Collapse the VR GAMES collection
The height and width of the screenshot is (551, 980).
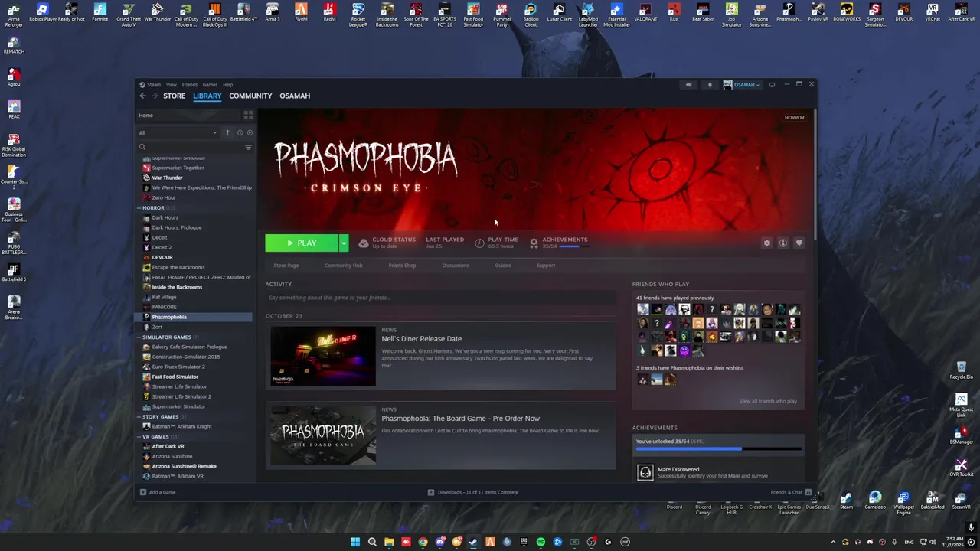tap(140, 437)
